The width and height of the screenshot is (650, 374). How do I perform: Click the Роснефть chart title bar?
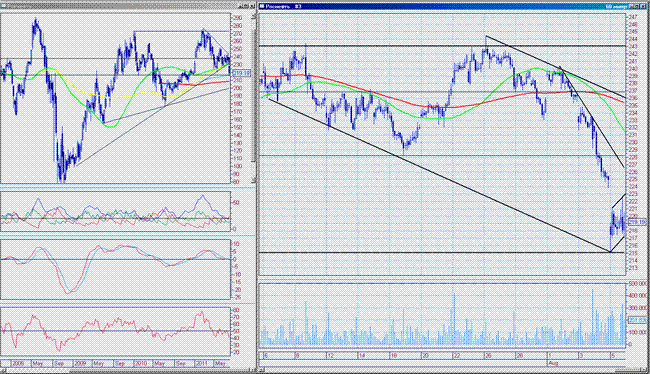pos(441,6)
